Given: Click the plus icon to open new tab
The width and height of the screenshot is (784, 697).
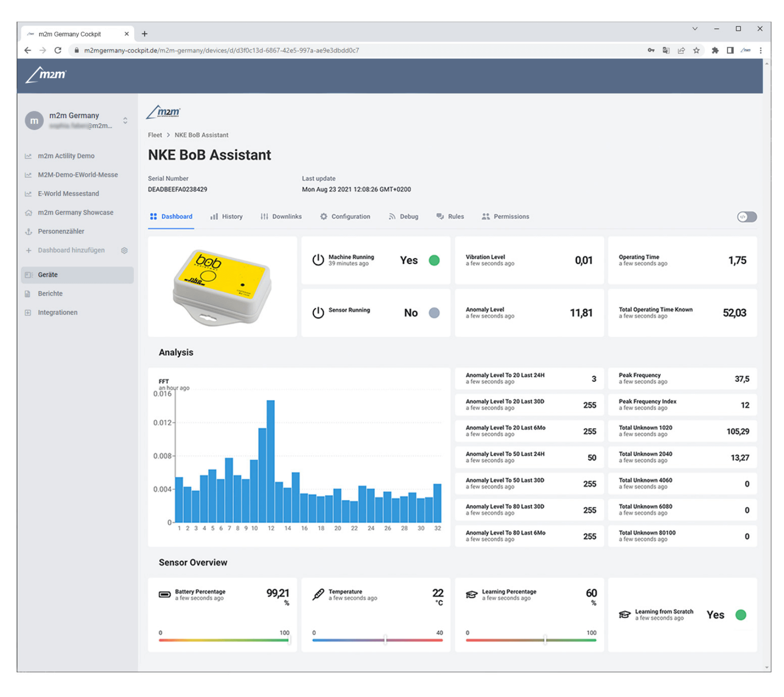Looking at the screenshot, I should click(145, 34).
